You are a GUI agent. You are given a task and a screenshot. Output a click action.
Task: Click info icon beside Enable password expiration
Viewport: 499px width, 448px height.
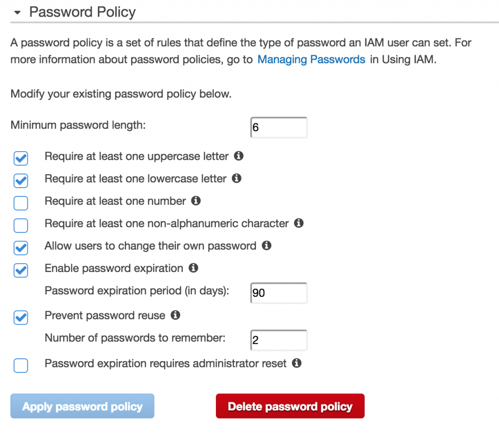point(193,268)
